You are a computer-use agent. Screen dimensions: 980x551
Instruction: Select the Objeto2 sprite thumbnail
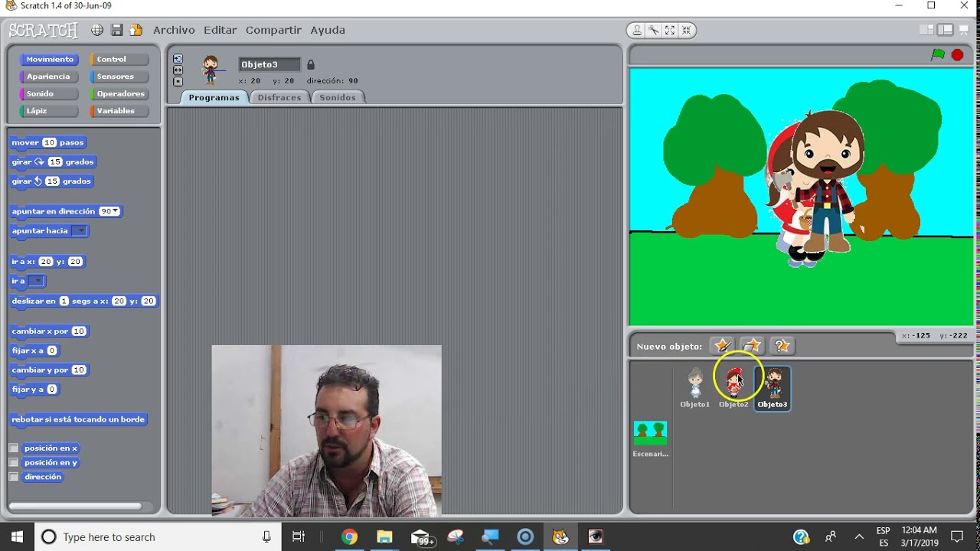click(x=733, y=387)
